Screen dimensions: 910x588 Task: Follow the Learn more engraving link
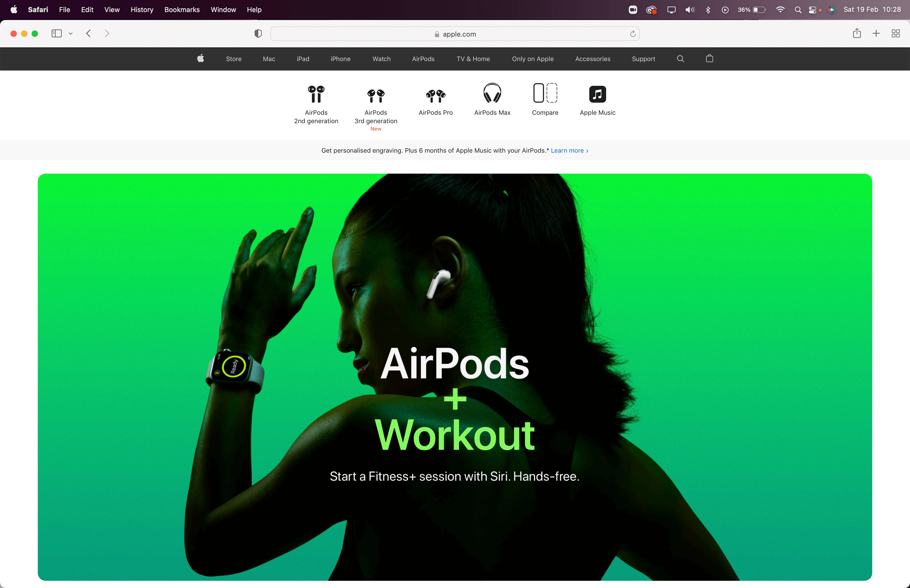pyautogui.click(x=569, y=151)
